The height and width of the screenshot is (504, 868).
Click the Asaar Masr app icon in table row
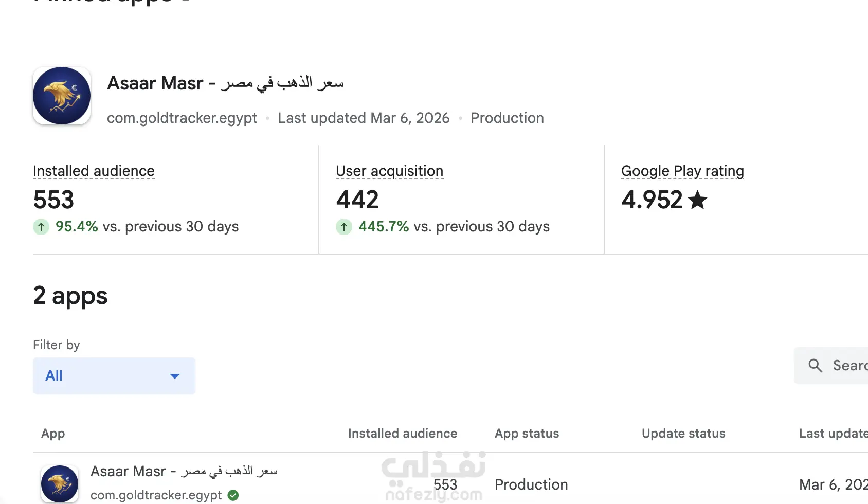tap(60, 484)
